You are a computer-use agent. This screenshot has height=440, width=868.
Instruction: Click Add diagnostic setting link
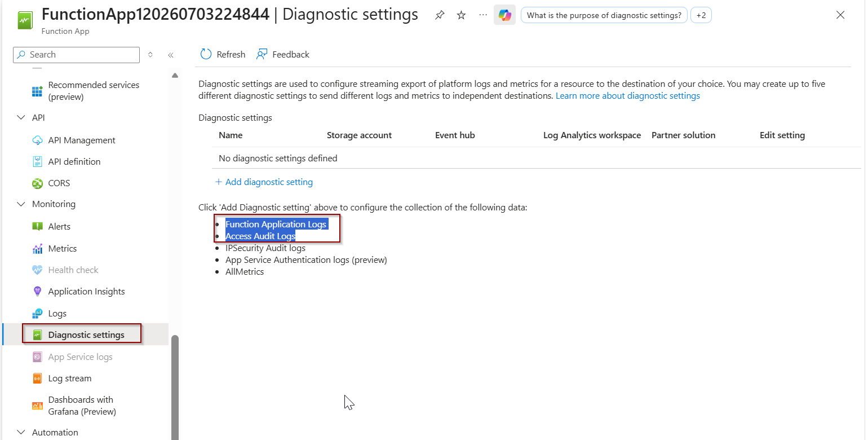[x=269, y=182]
